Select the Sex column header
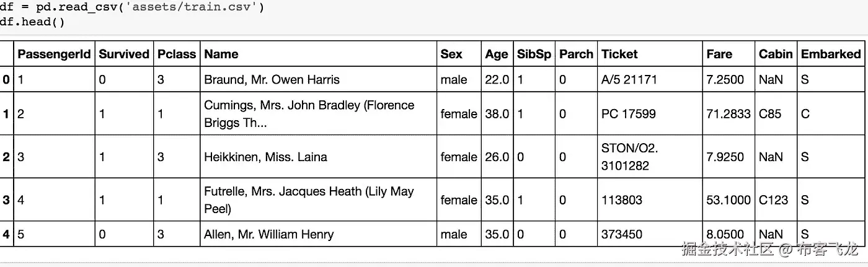The image size is (868, 267). coord(451,54)
